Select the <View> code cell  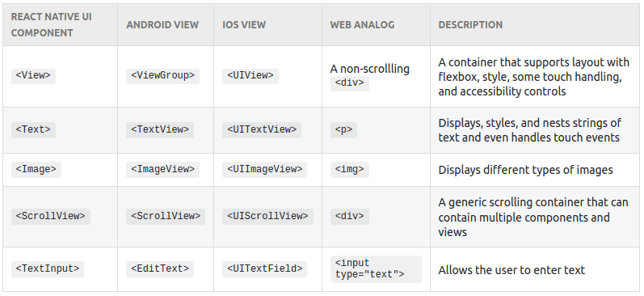point(33,76)
